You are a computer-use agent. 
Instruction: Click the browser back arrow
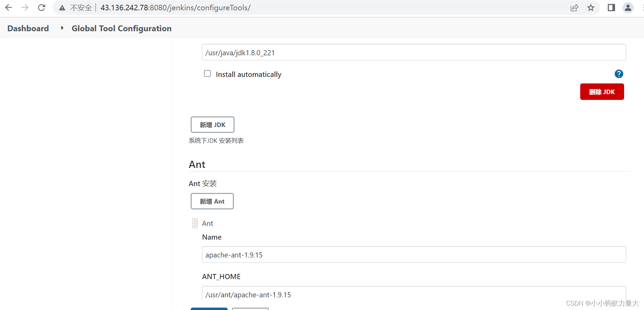click(x=8, y=7)
